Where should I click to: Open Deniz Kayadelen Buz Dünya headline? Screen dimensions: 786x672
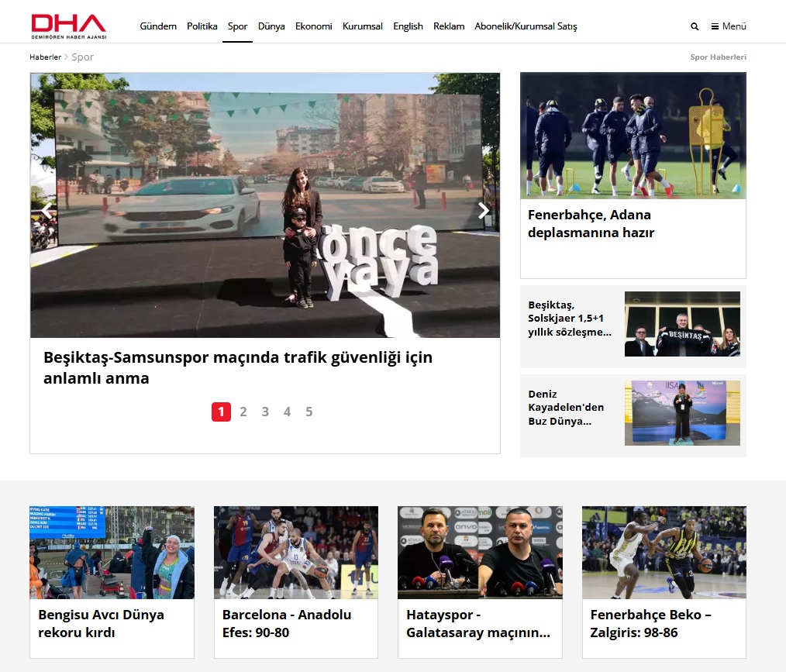[566, 408]
